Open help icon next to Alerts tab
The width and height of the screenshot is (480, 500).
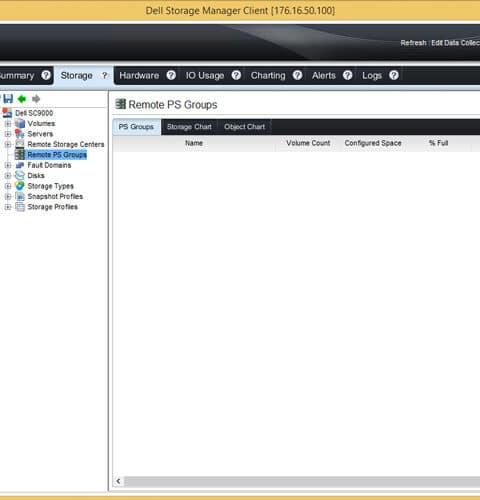pos(348,75)
